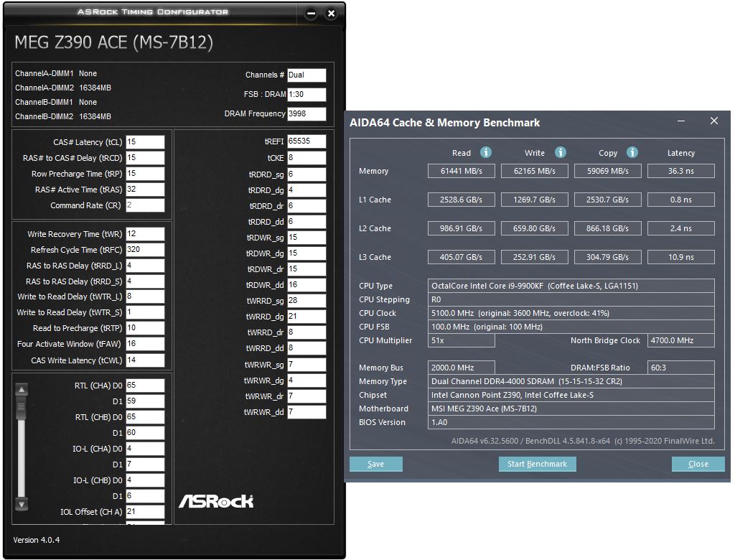The height and width of the screenshot is (560, 735).
Task: Click the Motherboard value MSI MEG Z390 Ace
Action: (571, 409)
